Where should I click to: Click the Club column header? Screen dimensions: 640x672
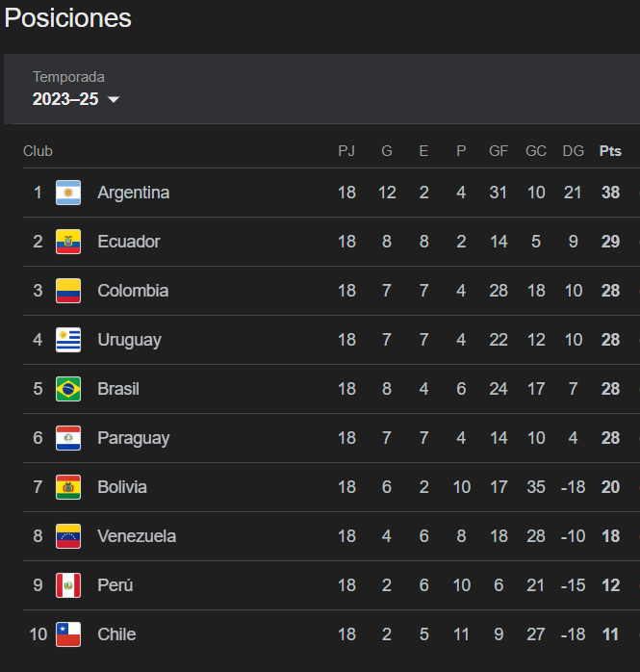click(38, 151)
